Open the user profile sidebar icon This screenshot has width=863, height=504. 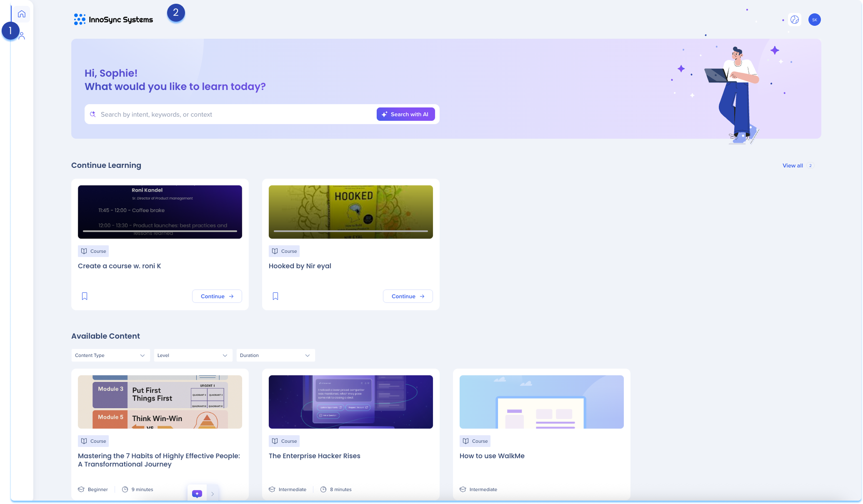[22, 36]
